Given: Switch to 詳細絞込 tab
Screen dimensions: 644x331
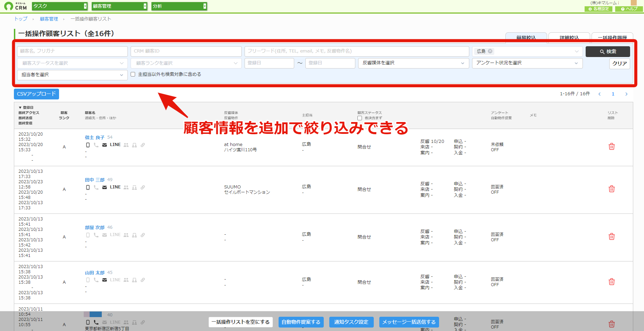Looking at the screenshot, I should point(569,38).
